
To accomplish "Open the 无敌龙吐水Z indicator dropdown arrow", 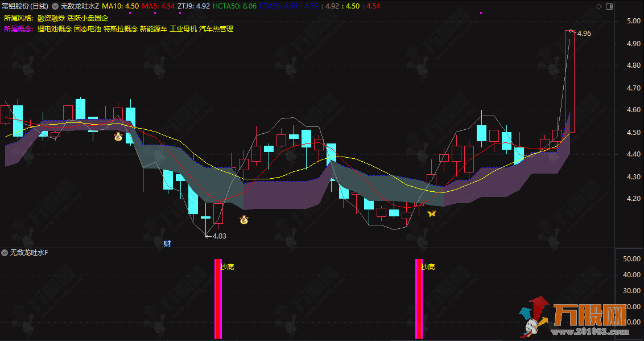I will [x=55, y=6].
